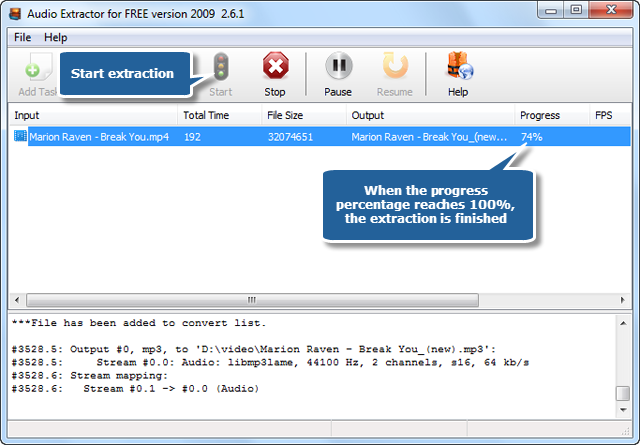The image size is (640, 445).
Task: Select the Marion Raven - Break You.mp4 task
Action: (320, 137)
